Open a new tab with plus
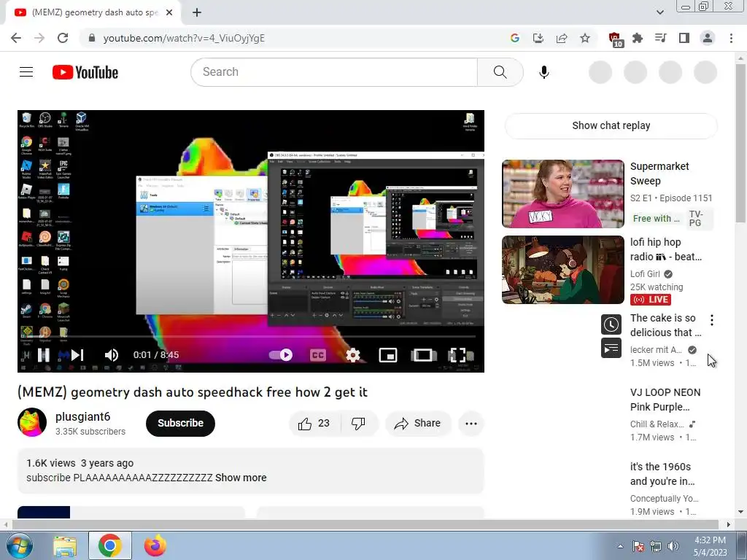This screenshot has width=747, height=560. tap(197, 12)
